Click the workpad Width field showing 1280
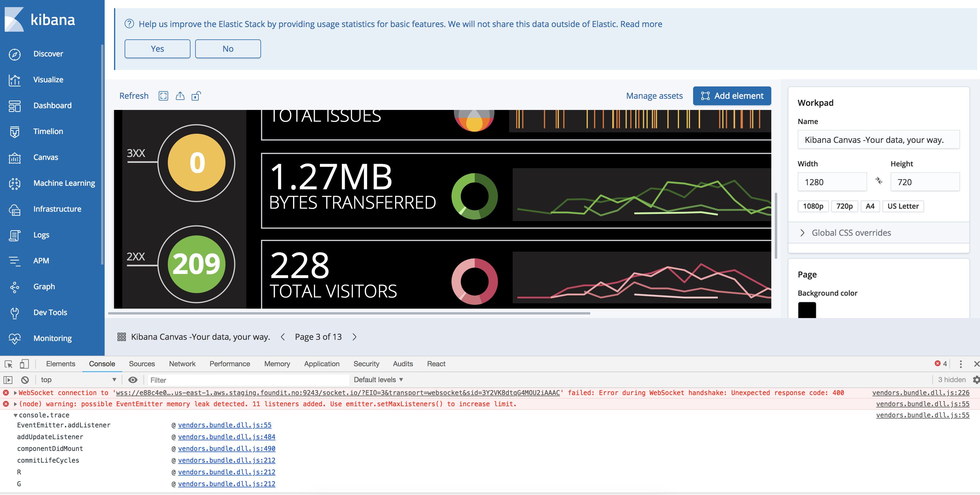980x495 pixels. [832, 182]
